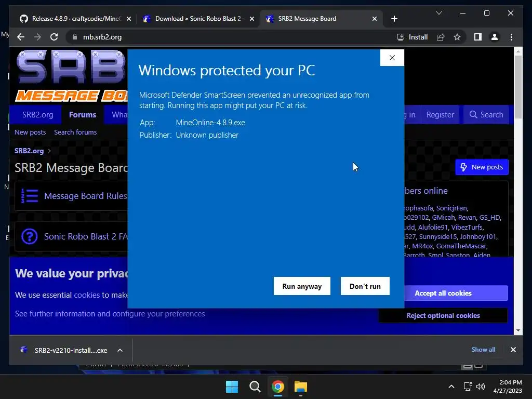The image size is (532, 399).
Task: Open member GMicah's profile
Action: tap(443, 218)
